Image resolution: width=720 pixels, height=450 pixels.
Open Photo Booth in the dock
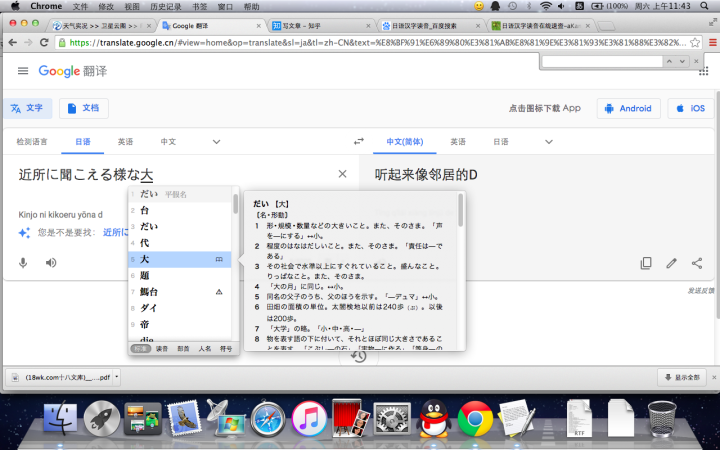[351, 418]
